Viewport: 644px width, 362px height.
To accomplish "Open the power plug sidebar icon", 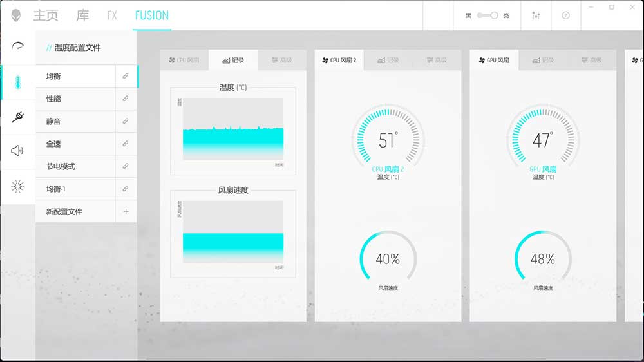I will (18, 117).
